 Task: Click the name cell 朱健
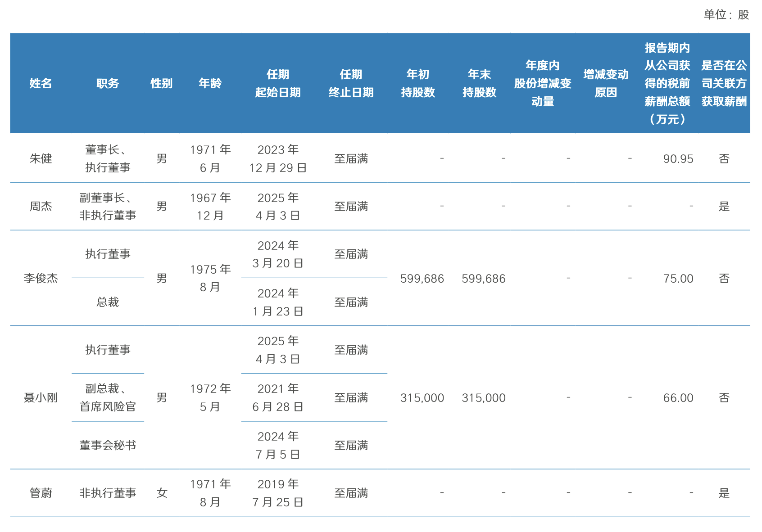click(x=41, y=158)
